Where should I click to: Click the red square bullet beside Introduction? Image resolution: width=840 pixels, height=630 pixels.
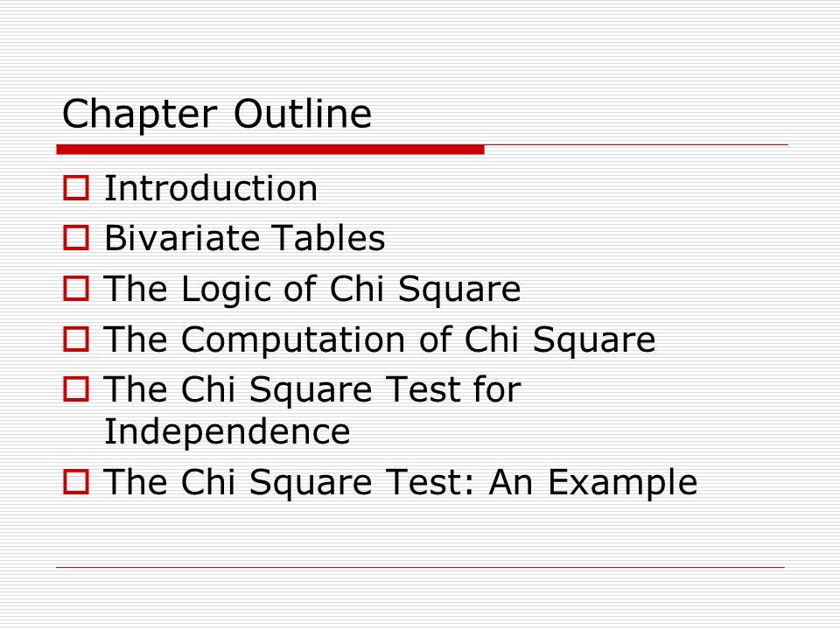click(76, 188)
